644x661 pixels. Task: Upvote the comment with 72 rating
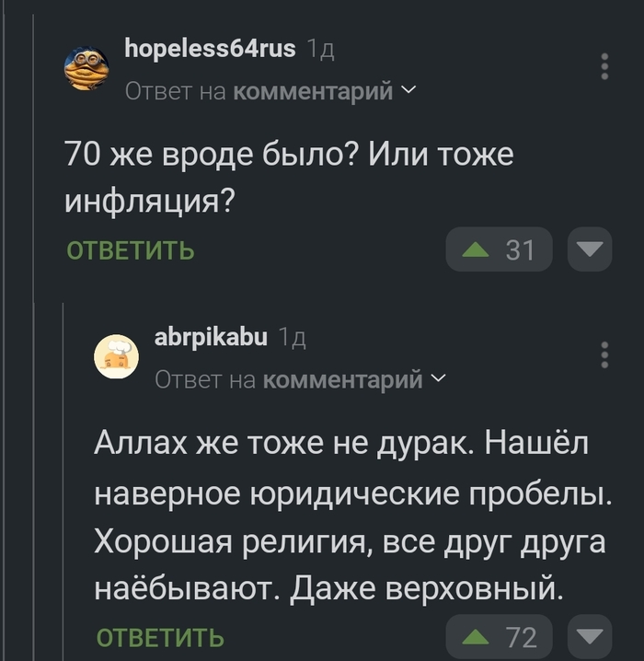coord(476,637)
